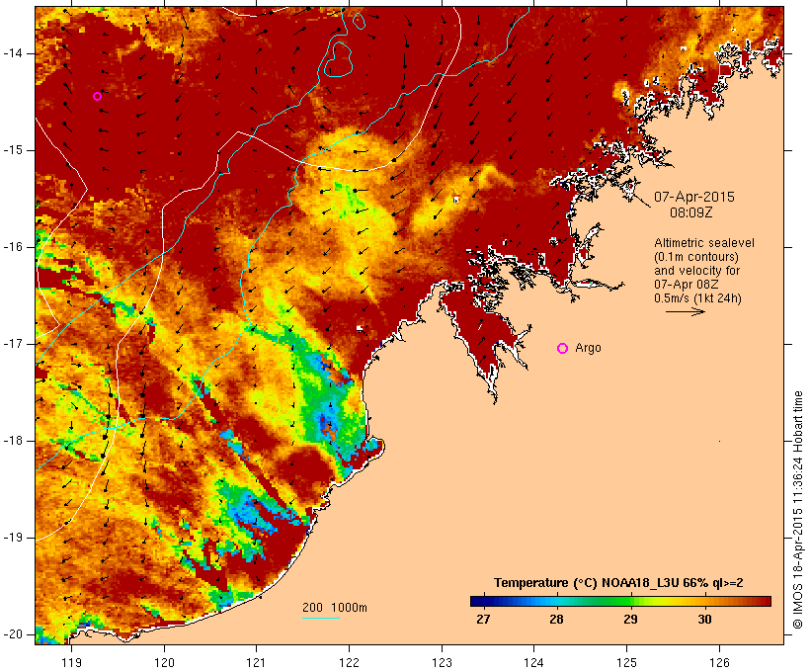Viewport: 810px width, 672px height.
Task: Click the colorbar tick label 28
Action: [556, 619]
